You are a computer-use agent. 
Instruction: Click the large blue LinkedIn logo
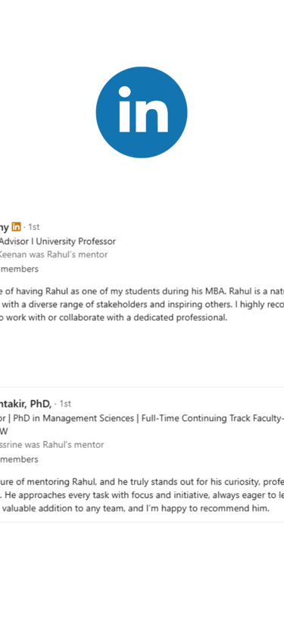142,112
